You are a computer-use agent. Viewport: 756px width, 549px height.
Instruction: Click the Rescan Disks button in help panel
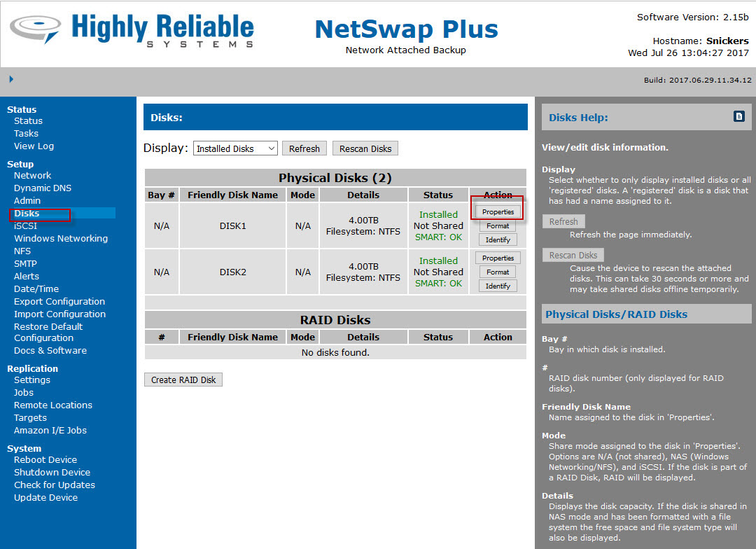coord(573,255)
